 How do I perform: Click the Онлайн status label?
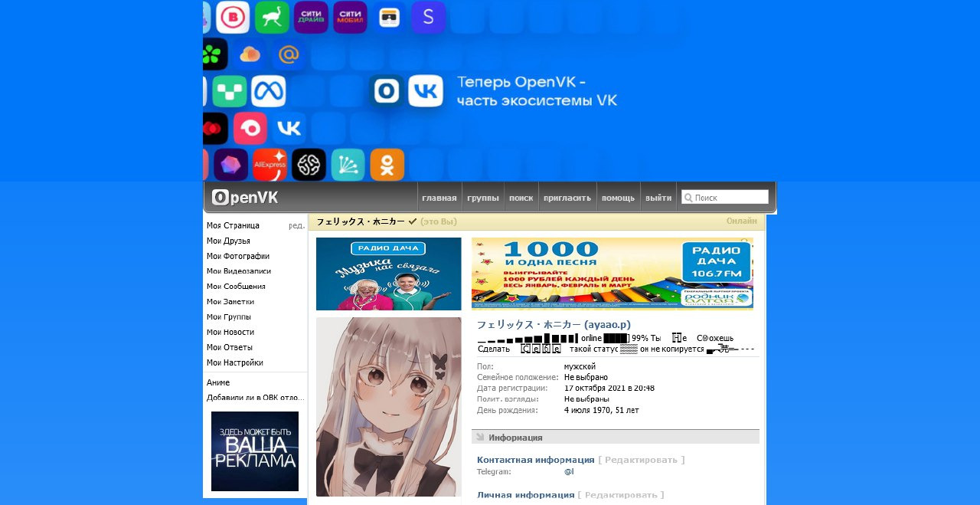tap(742, 221)
